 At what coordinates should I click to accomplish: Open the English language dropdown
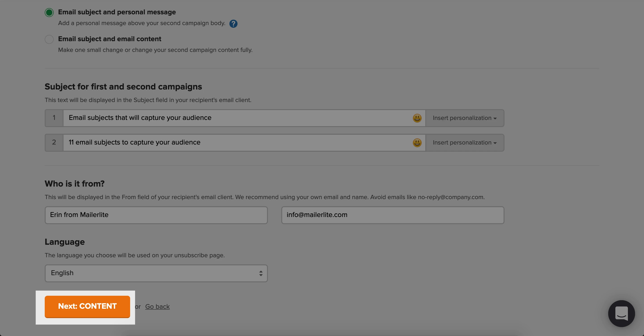coord(156,273)
